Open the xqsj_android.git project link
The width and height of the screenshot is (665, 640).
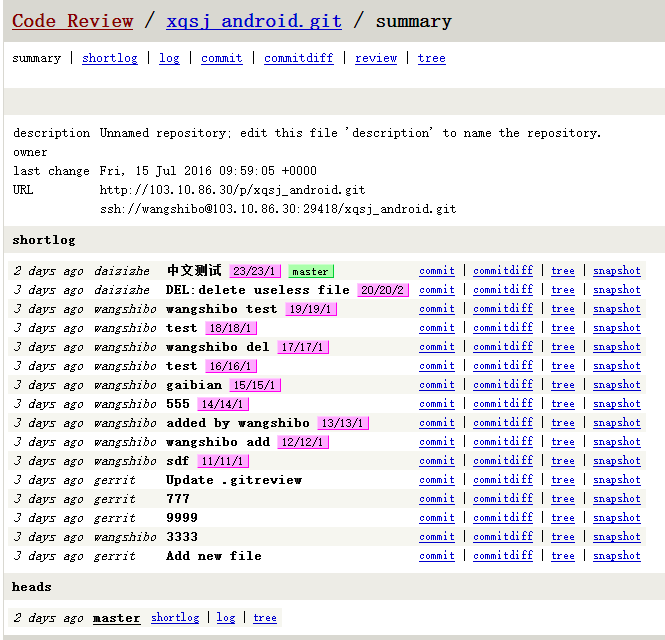[x=254, y=21]
